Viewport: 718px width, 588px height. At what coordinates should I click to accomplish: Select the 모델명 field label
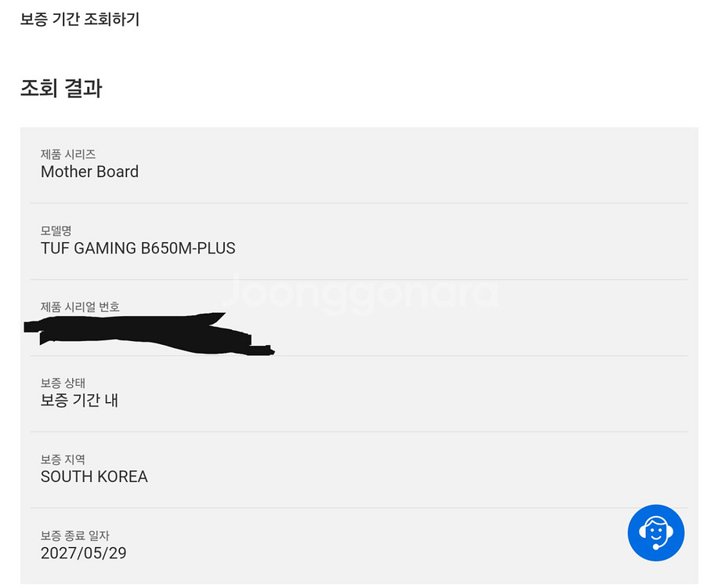pos(56,231)
